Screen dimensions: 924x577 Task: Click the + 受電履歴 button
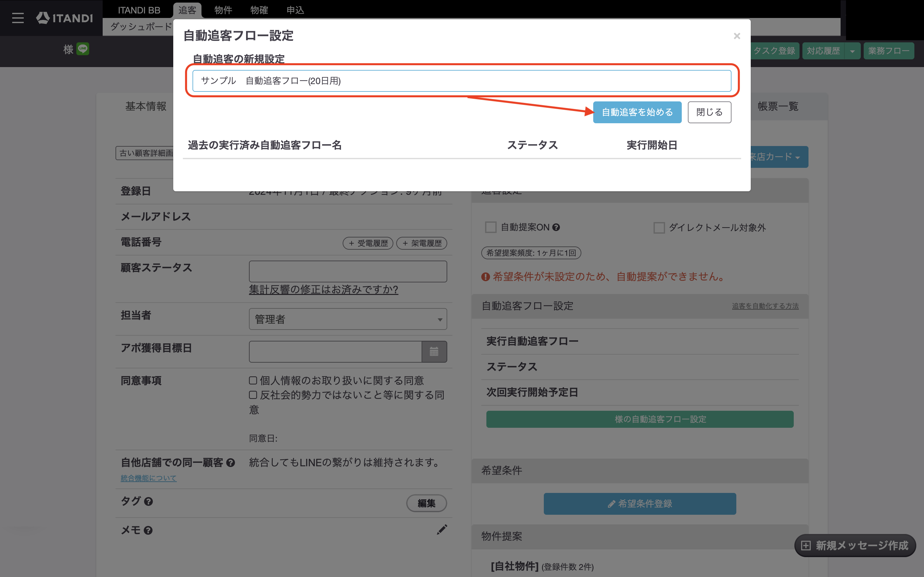[368, 243]
